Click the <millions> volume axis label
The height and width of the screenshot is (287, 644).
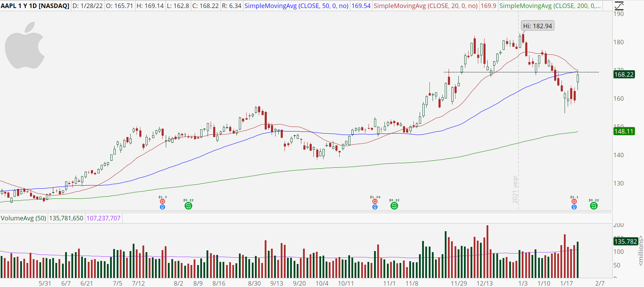pos(641,251)
